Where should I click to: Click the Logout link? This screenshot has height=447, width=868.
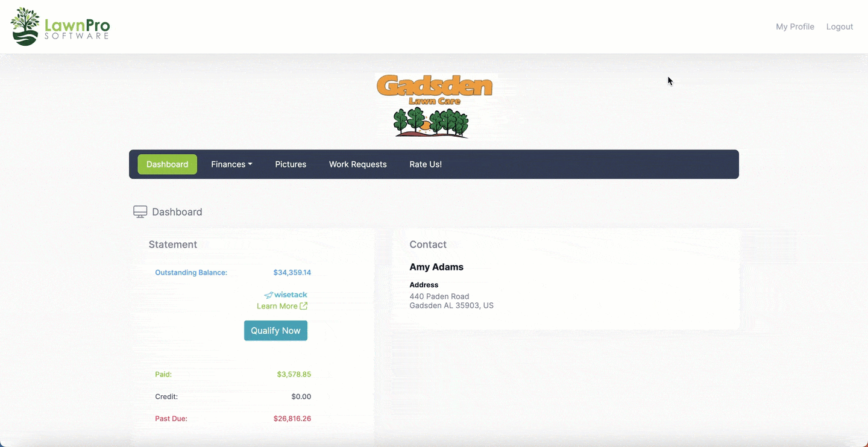point(840,27)
